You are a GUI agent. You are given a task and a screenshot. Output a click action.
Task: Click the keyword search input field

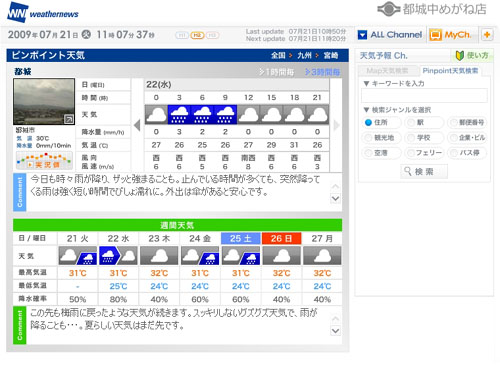pyautogui.click(x=424, y=96)
